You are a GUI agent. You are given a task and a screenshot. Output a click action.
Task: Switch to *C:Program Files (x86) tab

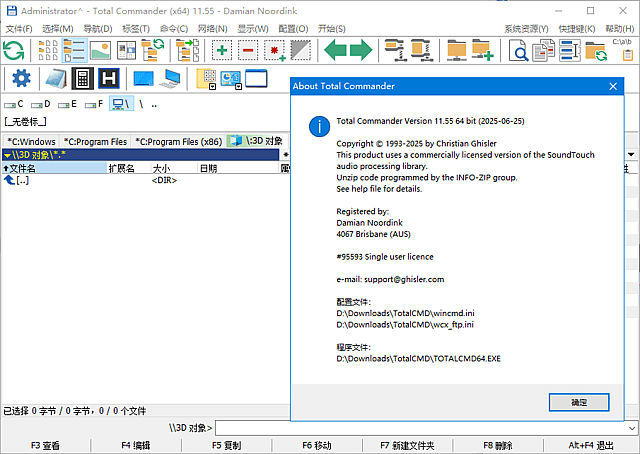(x=179, y=141)
